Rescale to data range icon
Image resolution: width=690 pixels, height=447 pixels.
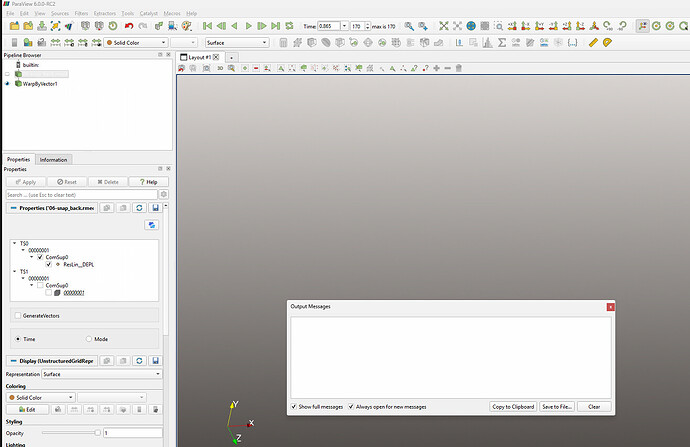tap(55, 43)
